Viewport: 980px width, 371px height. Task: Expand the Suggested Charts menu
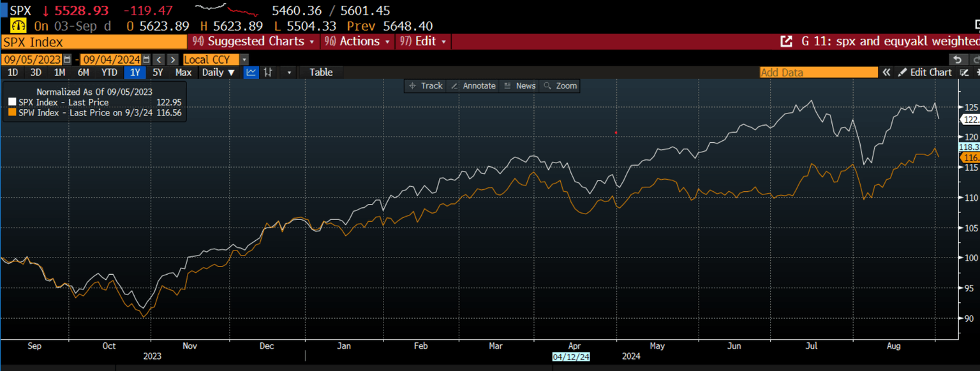[x=253, y=41]
